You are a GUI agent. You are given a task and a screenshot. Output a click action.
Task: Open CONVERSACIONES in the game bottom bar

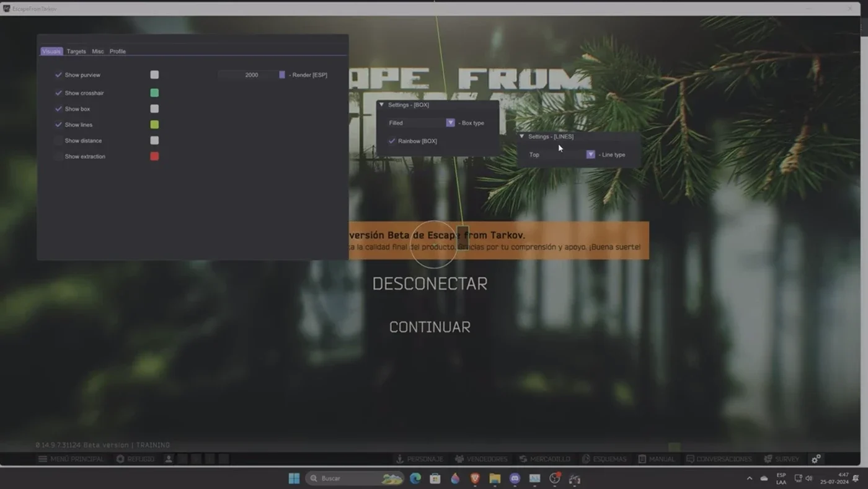719,459
